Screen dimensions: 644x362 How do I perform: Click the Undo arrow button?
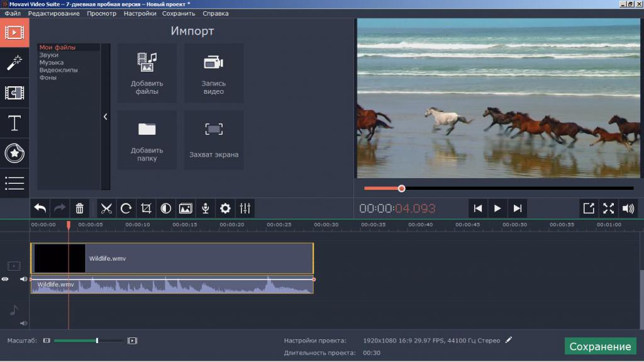(40, 208)
